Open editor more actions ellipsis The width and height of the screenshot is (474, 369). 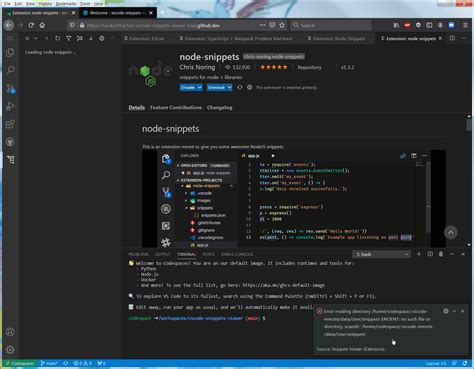click(x=463, y=38)
